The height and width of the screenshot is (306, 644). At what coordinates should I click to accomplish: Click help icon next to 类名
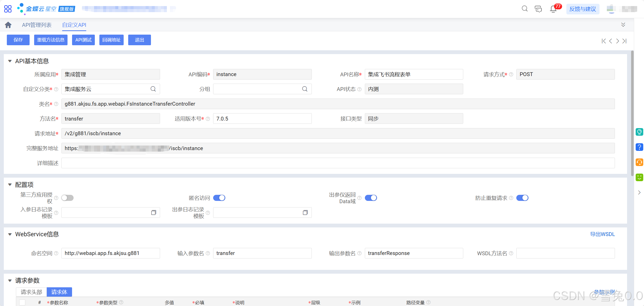pyautogui.click(x=56, y=104)
